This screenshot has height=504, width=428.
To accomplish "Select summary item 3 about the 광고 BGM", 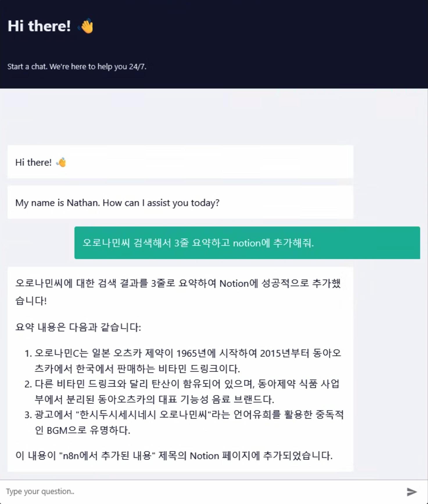I will [189, 422].
